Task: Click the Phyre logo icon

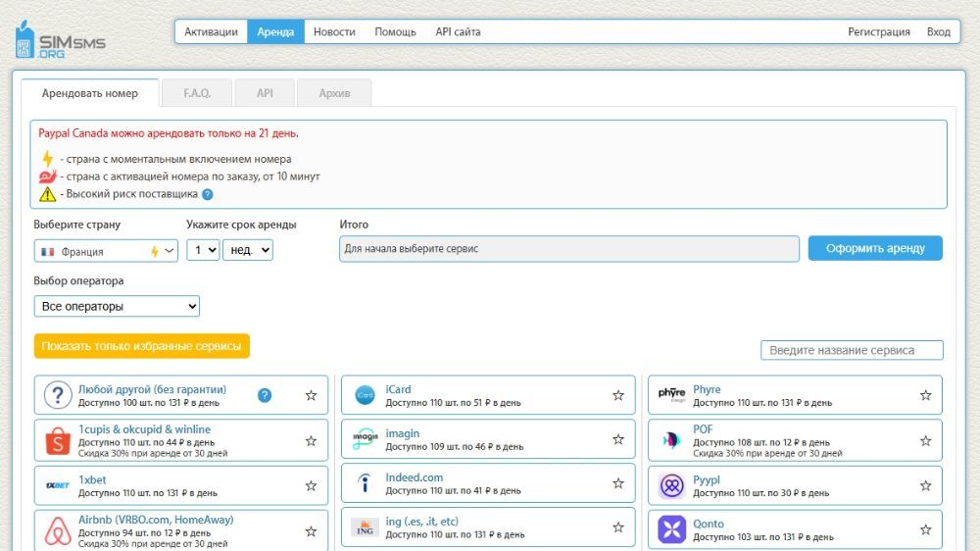Action: [x=672, y=395]
